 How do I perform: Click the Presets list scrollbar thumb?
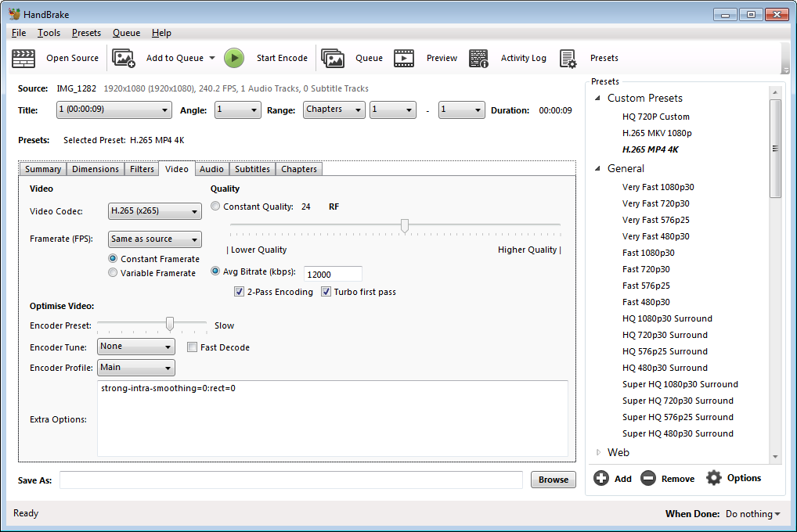pos(775,149)
